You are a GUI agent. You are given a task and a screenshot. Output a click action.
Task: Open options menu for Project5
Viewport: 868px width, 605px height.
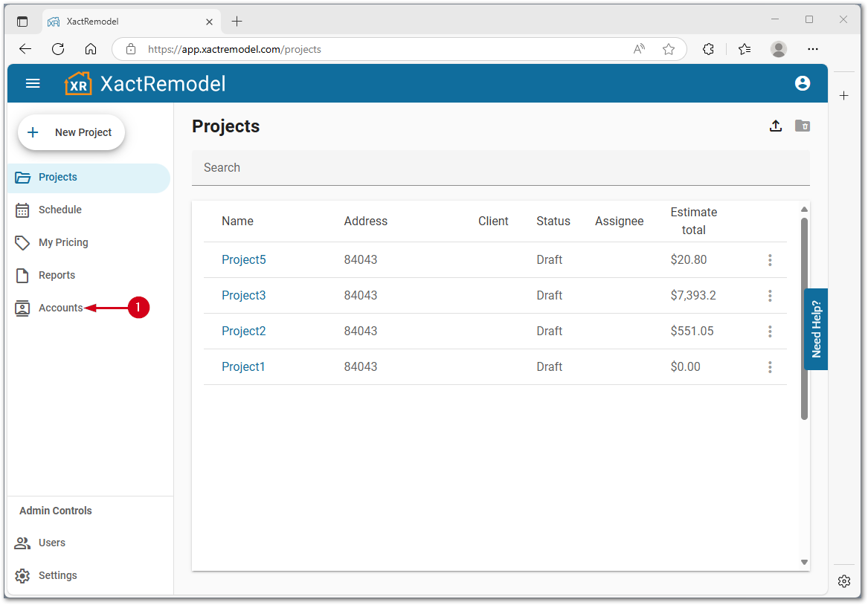(770, 260)
